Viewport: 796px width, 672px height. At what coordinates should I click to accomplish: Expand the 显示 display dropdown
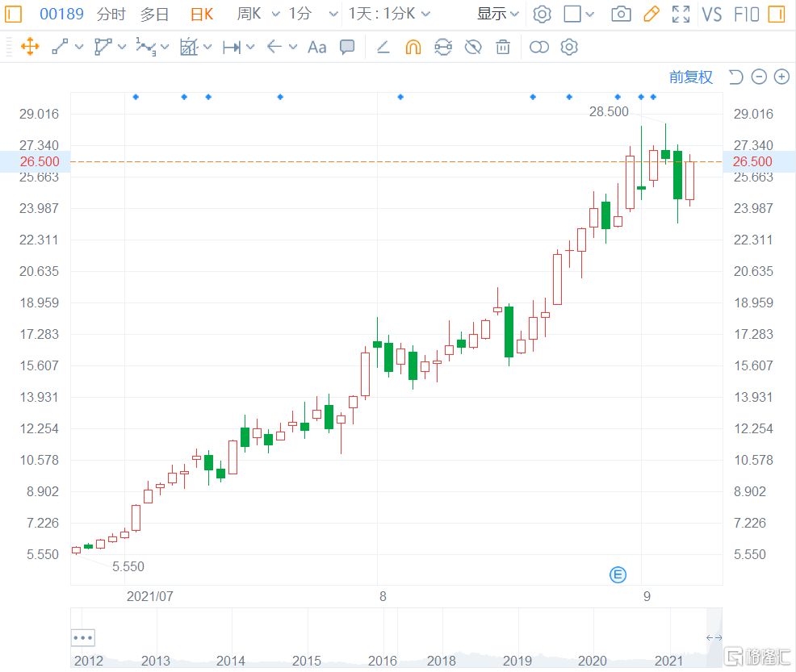pos(497,14)
